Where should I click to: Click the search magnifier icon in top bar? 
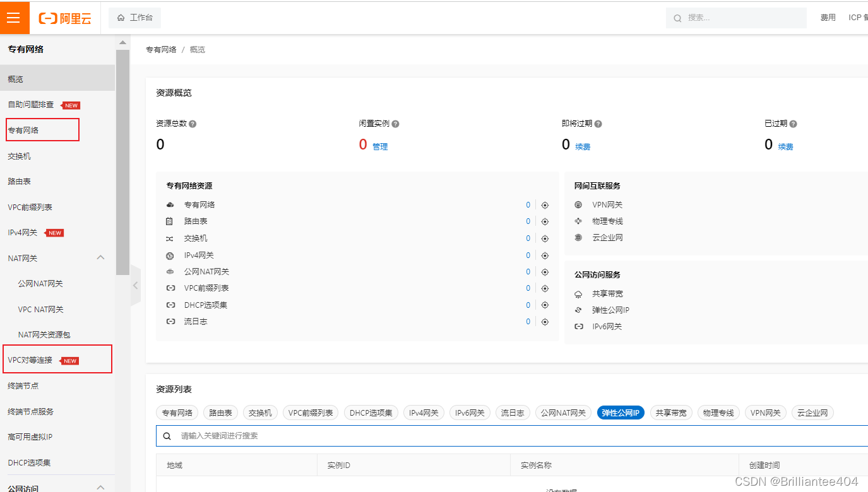pyautogui.click(x=677, y=18)
